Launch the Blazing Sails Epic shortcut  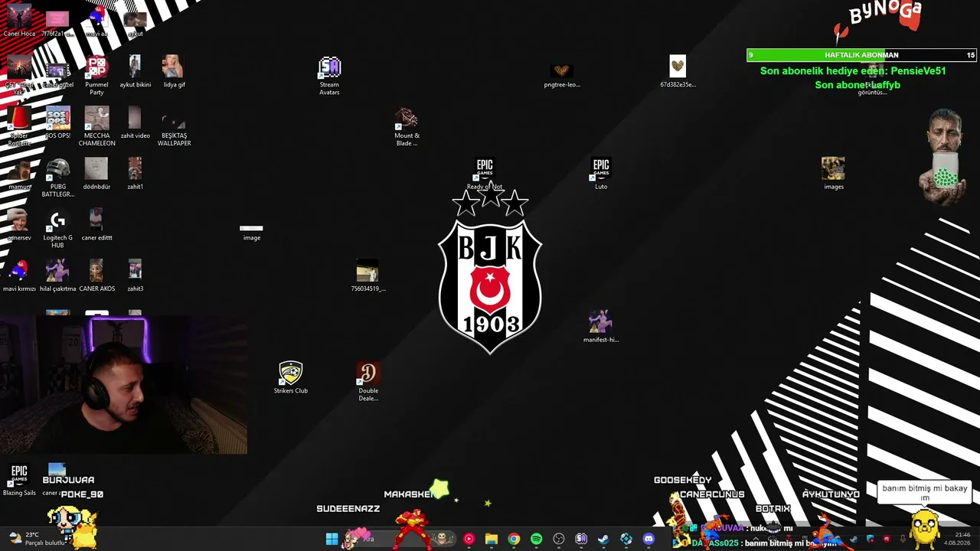[x=19, y=480]
